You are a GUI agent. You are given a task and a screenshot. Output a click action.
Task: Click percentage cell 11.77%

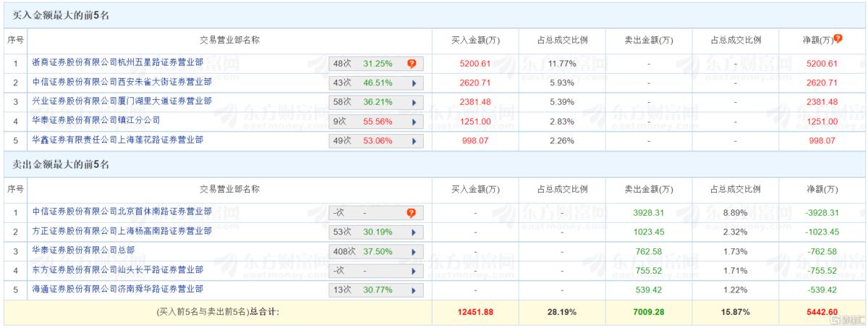click(561, 64)
